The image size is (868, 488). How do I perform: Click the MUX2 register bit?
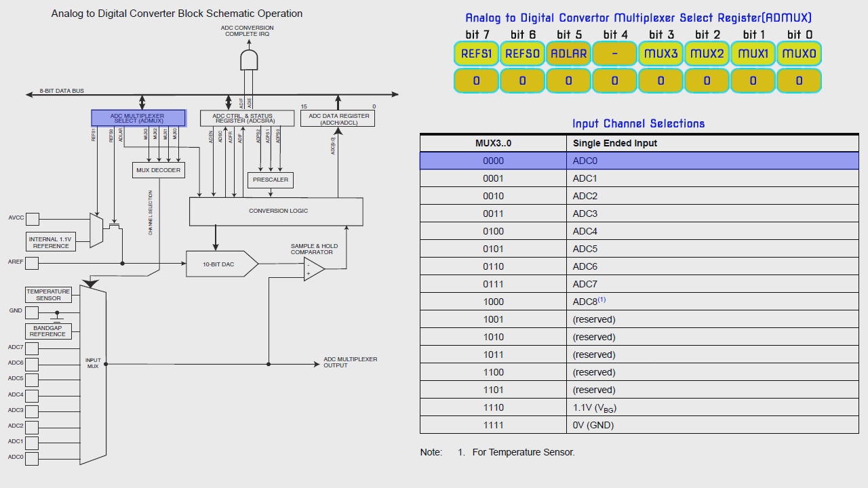(x=707, y=54)
